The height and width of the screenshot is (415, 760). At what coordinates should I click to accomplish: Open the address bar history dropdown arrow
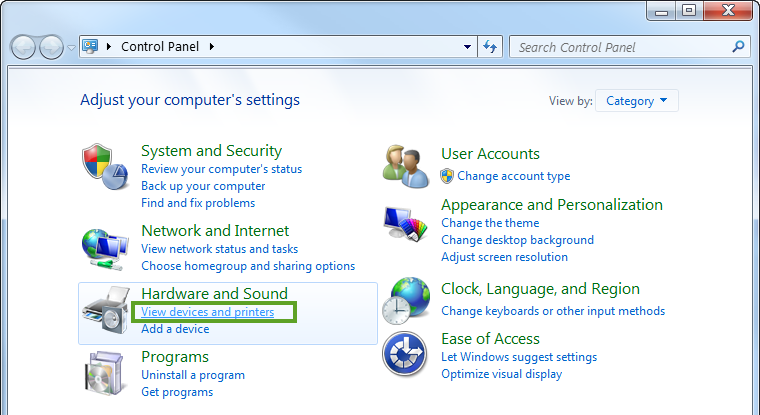coord(467,47)
